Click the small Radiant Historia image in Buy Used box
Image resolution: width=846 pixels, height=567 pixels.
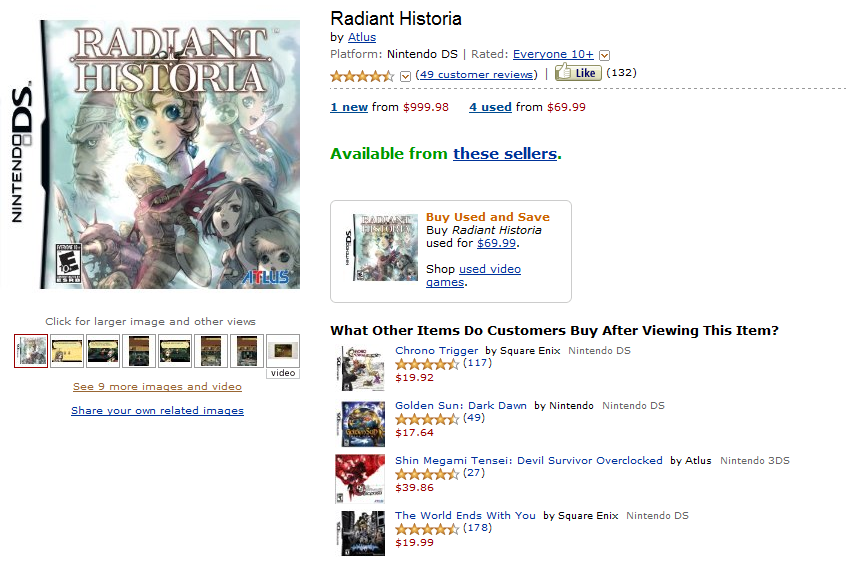384,246
